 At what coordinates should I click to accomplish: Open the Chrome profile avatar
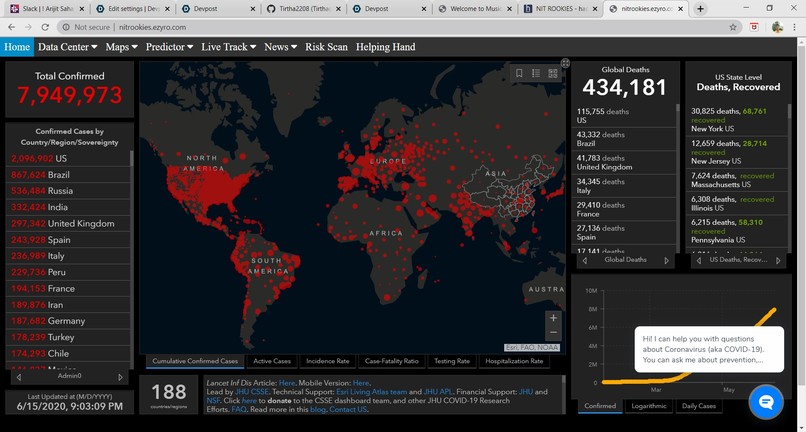(777, 27)
